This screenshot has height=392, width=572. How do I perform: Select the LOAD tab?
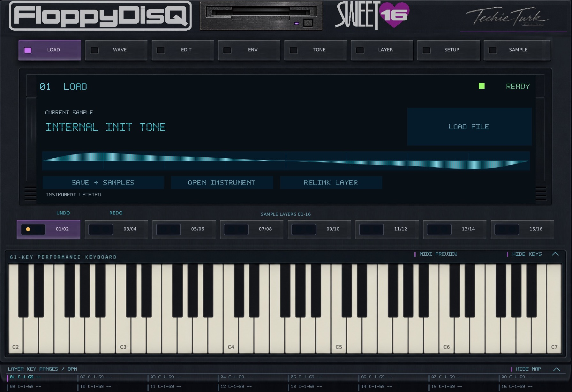pyautogui.click(x=49, y=50)
